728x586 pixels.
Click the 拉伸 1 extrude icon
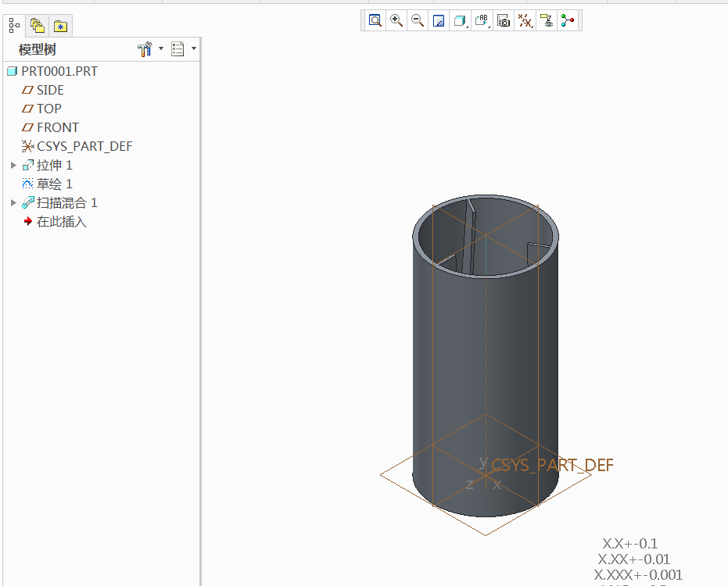tap(28, 165)
